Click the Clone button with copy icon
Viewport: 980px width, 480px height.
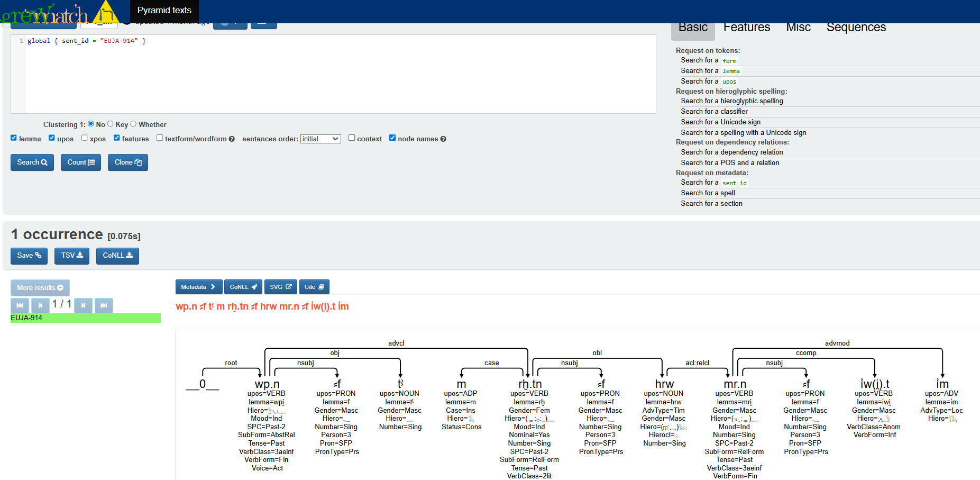[127, 162]
